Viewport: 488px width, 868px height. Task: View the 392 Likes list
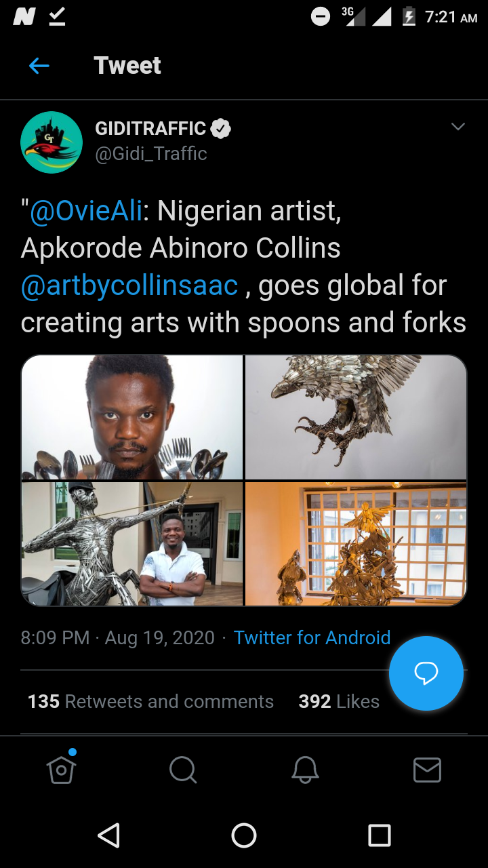click(339, 701)
